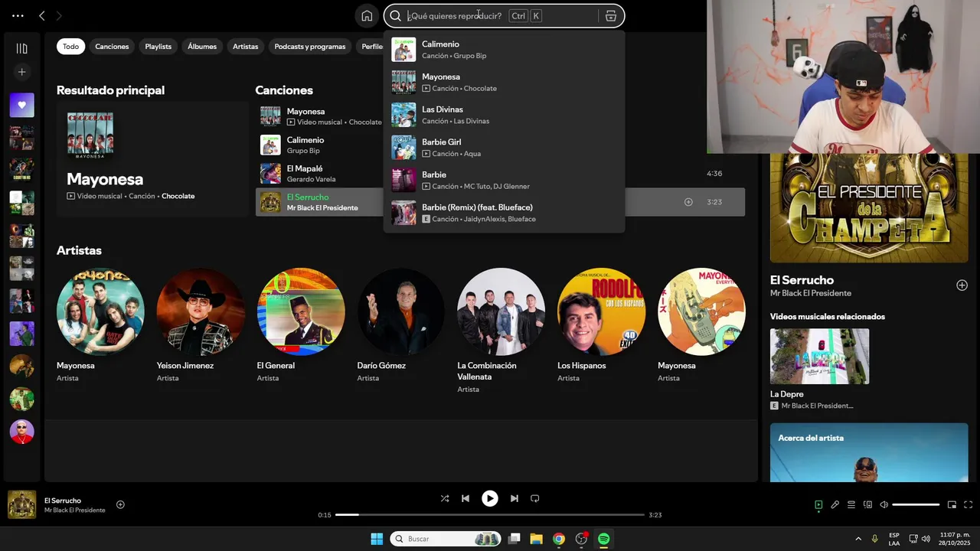Seek in the song progress bar

(490, 515)
